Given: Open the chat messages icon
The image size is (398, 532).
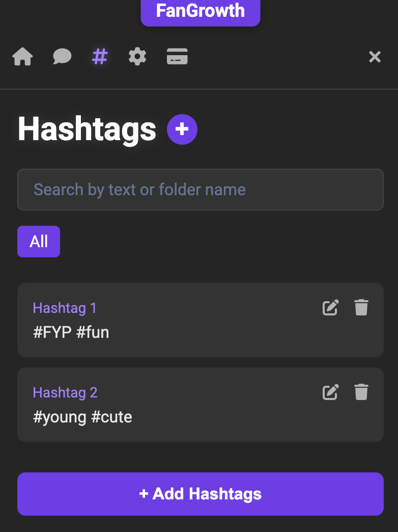Looking at the screenshot, I should [x=62, y=57].
